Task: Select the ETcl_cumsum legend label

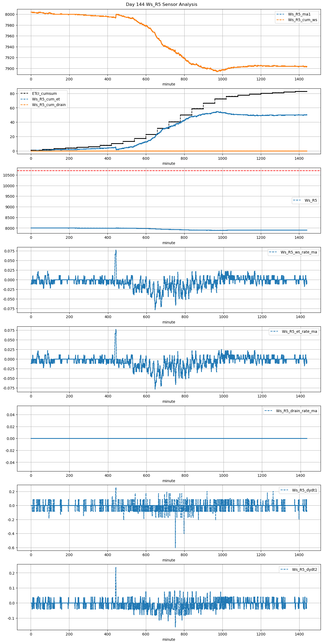Action: [44, 93]
